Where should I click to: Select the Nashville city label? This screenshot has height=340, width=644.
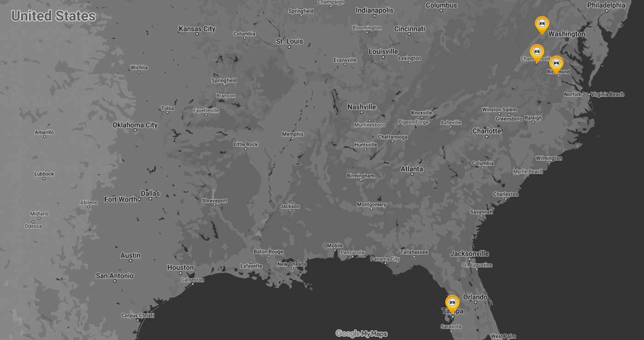pos(362,107)
